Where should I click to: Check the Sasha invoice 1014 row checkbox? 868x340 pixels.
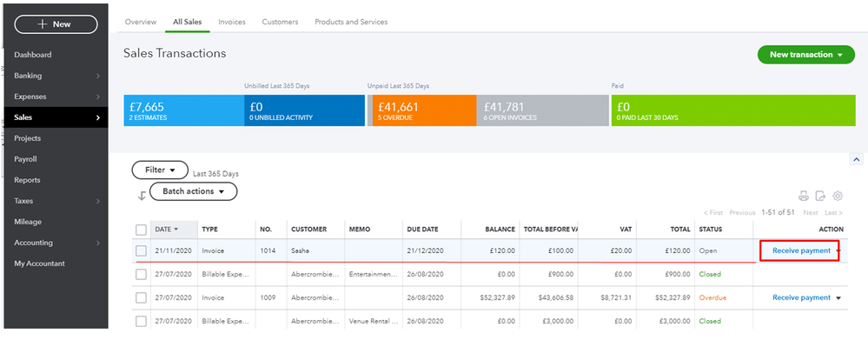pyautogui.click(x=141, y=250)
